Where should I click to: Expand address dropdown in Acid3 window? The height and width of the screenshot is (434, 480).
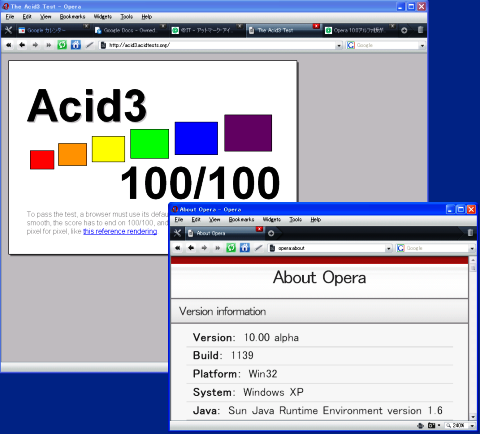point(339,45)
